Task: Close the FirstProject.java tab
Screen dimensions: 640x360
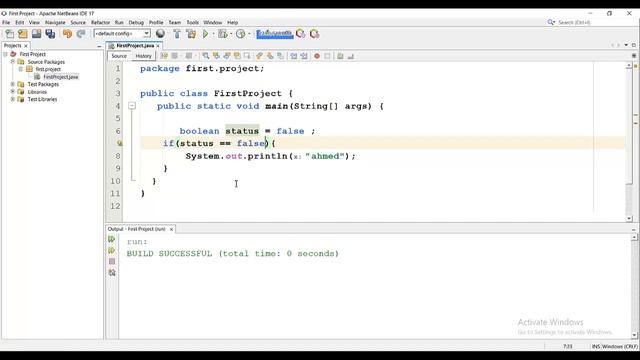Action: [x=158, y=46]
